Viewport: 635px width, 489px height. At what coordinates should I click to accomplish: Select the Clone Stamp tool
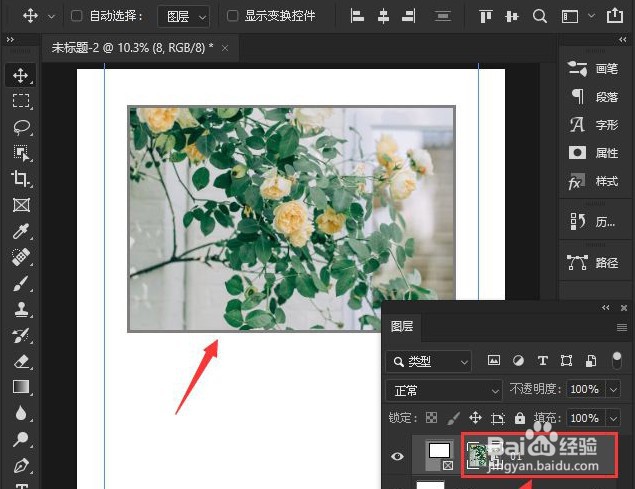pyautogui.click(x=21, y=309)
